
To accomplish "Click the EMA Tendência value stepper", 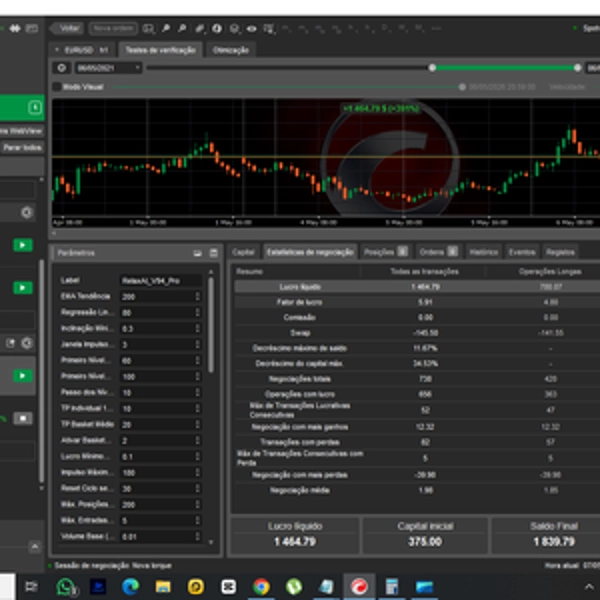I will pos(197,297).
